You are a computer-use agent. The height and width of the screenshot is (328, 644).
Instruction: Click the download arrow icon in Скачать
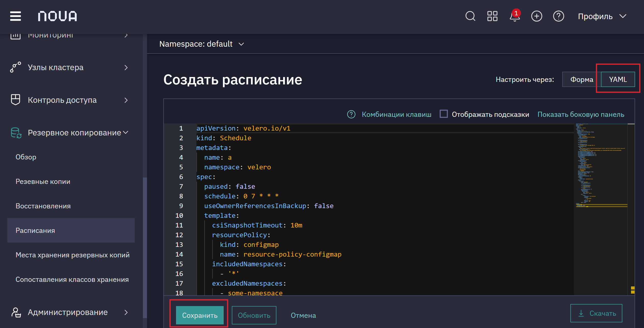coord(581,313)
